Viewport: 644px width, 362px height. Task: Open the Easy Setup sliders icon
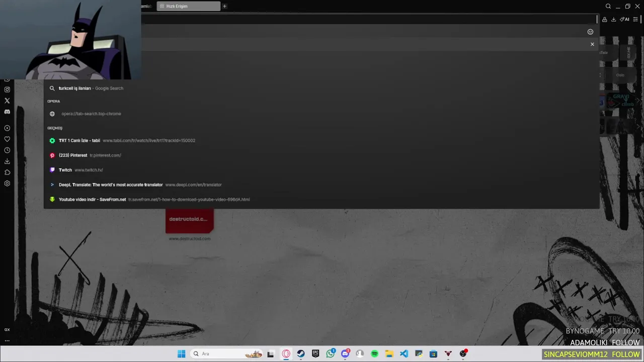(635, 20)
